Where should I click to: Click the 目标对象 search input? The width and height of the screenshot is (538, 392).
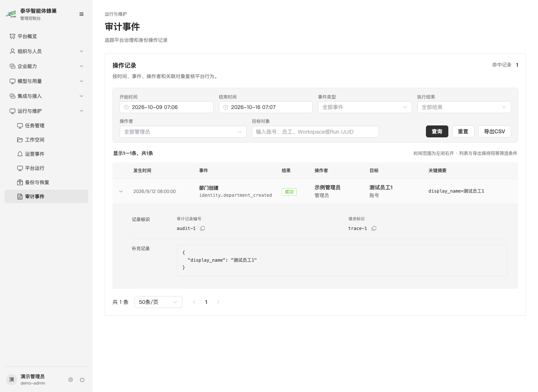tap(315, 132)
